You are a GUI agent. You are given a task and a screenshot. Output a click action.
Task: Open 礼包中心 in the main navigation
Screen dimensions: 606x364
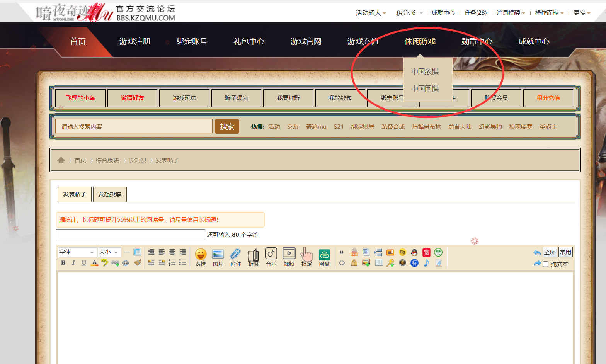click(249, 41)
